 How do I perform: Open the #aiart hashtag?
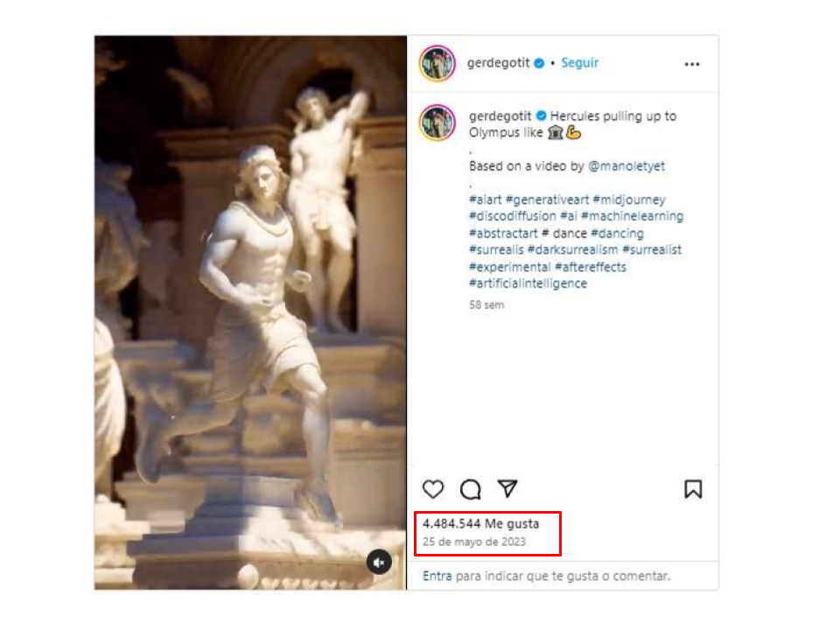tap(486, 199)
